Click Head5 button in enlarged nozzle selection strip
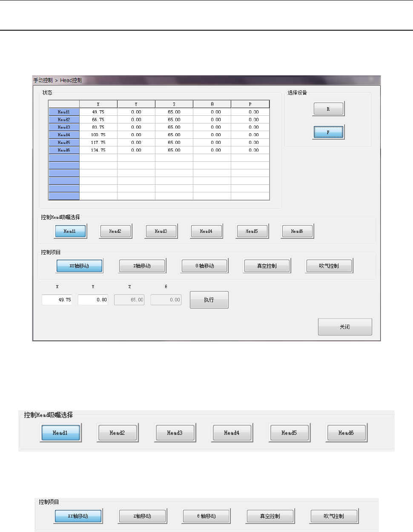The width and height of the screenshot is (413, 532). pos(290,433)
